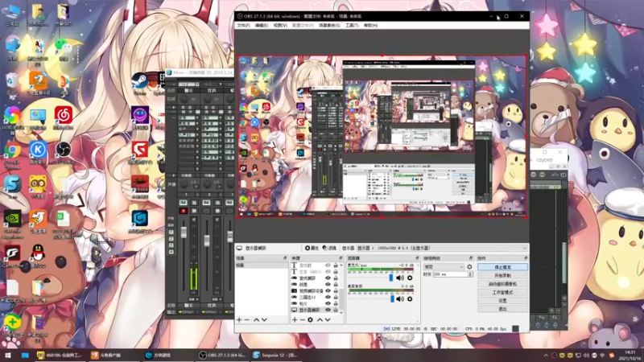Image resolution: width=644 pixels, height=362 pixels.
Task: Open the 设置 settings button in controls
Action: pos(502,300)
